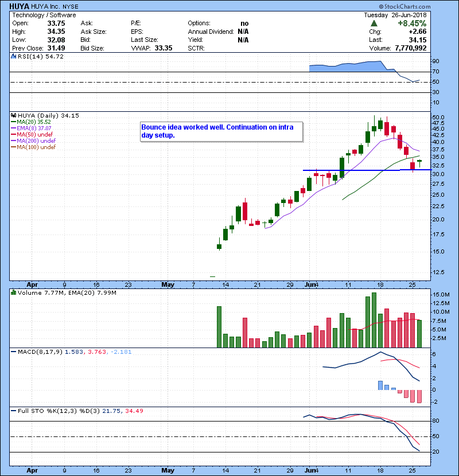Select the Open value 33.75
Image resolution: width=459 pixels, height=476 pixels.
56,24
